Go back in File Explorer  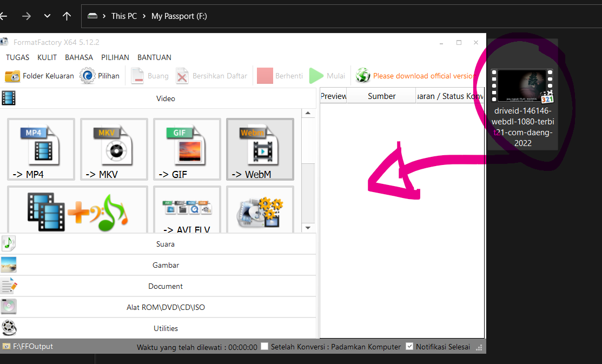tap(3, 16)
